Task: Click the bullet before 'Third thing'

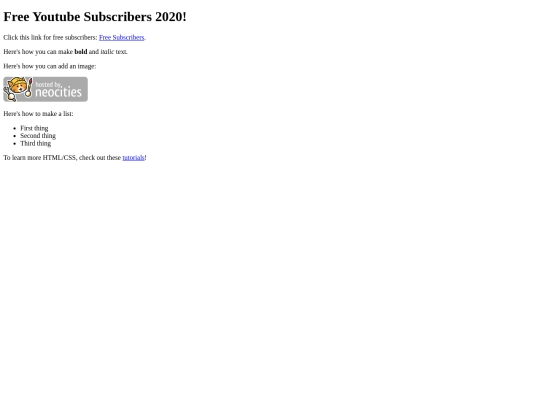Action: pyautogui.click(x=14, y=144)
